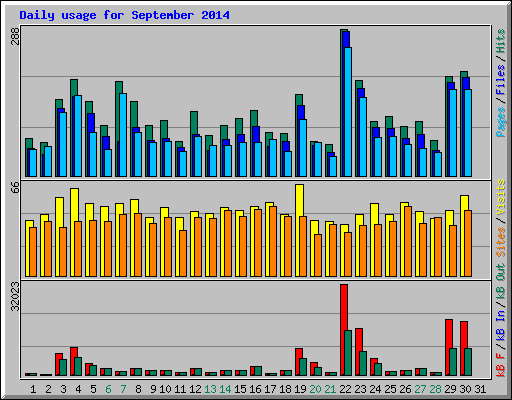Select day 2 on the x-axis

pos(48,389)
